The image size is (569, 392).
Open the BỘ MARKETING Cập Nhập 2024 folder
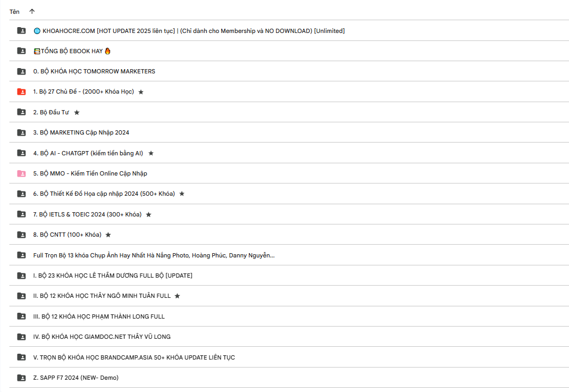tap(81, 132)
